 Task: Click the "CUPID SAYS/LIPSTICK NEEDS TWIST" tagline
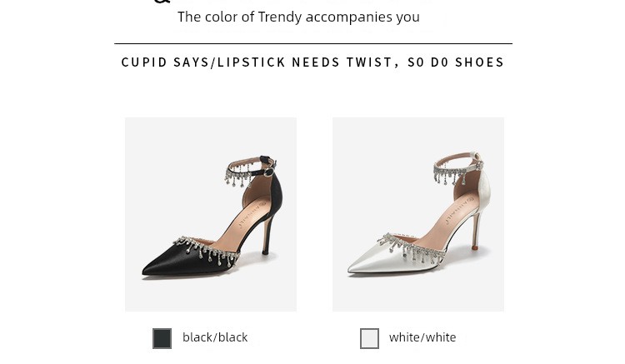click(x=312, y=62)
